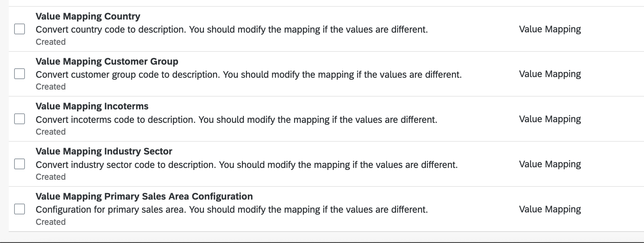This screenshot has width=644, height=243.
Task: Open the Value Mapping Customer Group item
Action: tap(107, 61)
